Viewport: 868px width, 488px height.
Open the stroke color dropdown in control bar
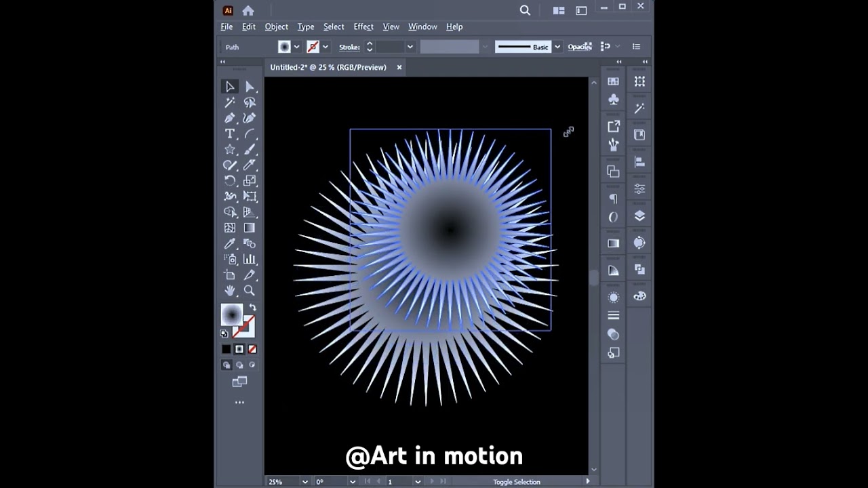pos(325,47)
